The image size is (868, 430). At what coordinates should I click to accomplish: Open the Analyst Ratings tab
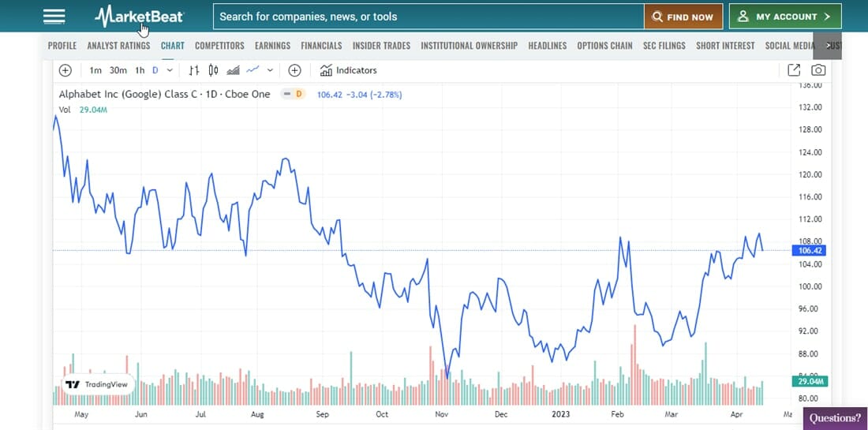[118, 46]
